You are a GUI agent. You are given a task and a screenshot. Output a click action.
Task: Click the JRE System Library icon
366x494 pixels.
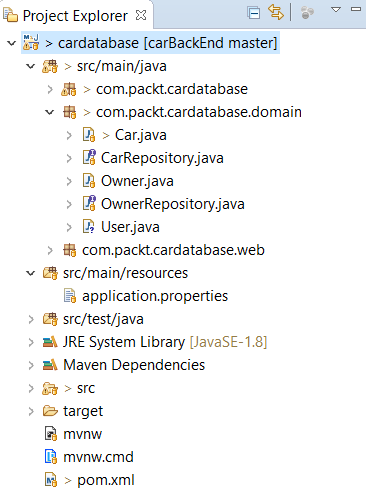coord(50,342)
